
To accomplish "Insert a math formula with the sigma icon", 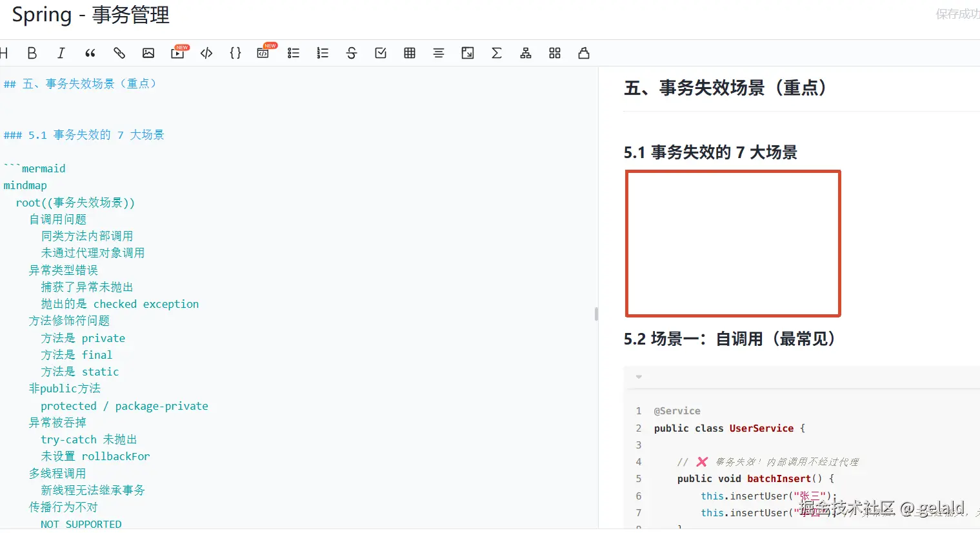I will 496,53.
